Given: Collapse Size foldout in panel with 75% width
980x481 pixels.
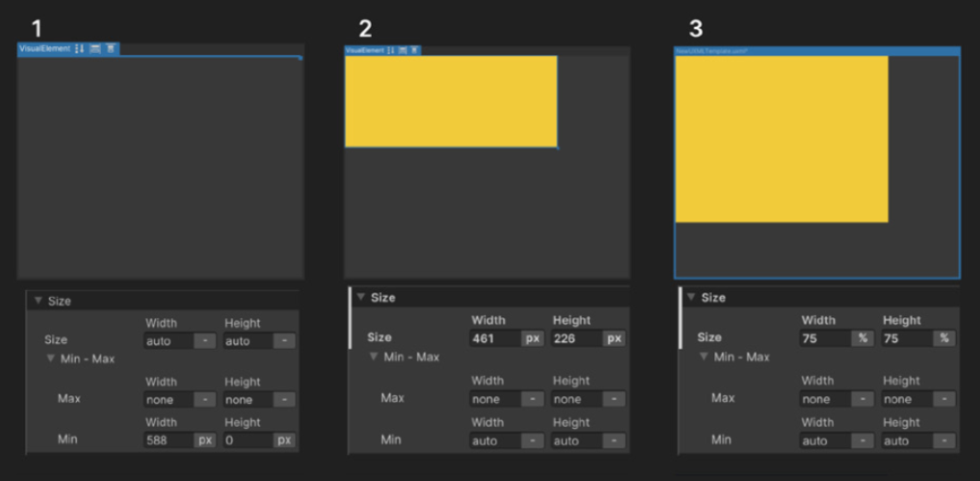Looking at the screenshot, I should pyautogui.click(x=691, y=297).
